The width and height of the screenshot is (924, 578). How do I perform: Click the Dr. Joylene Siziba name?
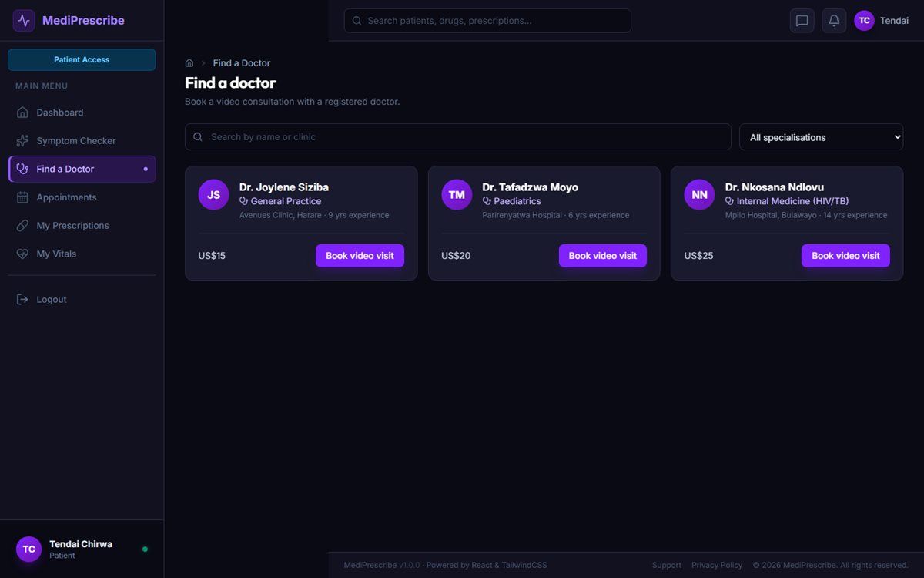tap(284, 187)
